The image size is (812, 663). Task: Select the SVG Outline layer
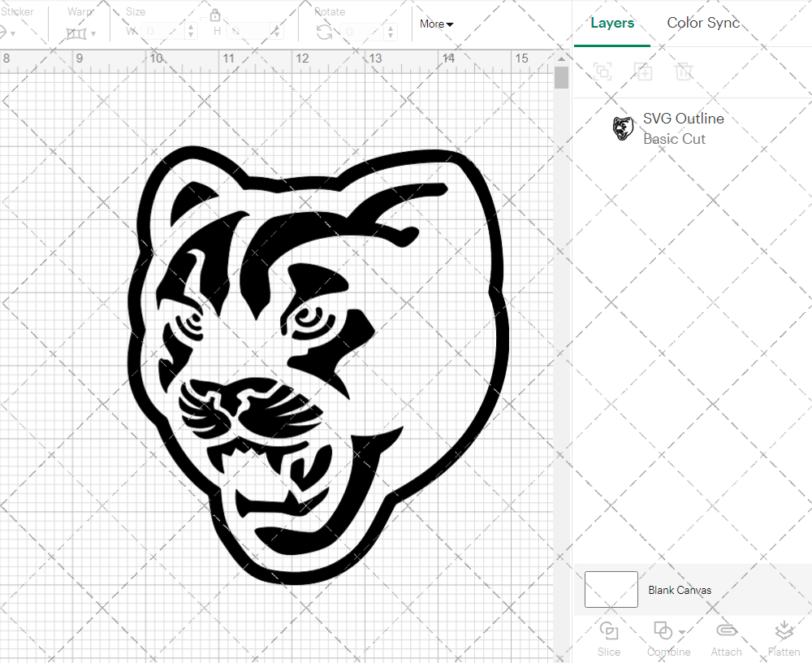click(x=683, y=119)
